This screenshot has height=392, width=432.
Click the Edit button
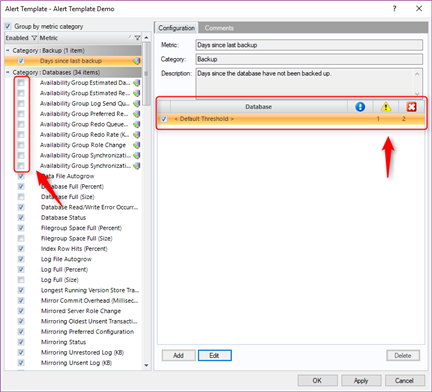(215, 355)
